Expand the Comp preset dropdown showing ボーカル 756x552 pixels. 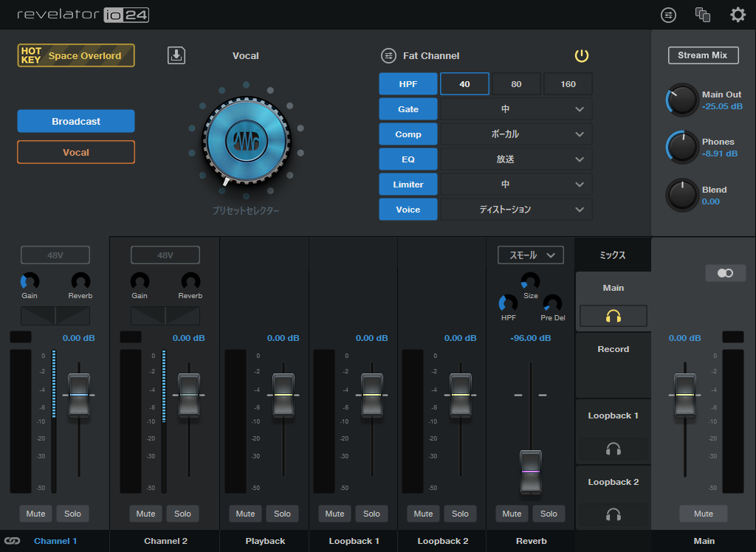516,134
